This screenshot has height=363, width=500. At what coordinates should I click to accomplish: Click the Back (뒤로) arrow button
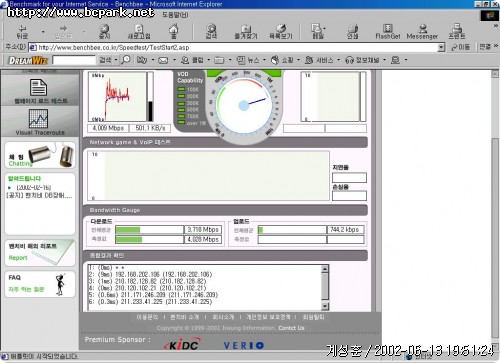(22, 32)
